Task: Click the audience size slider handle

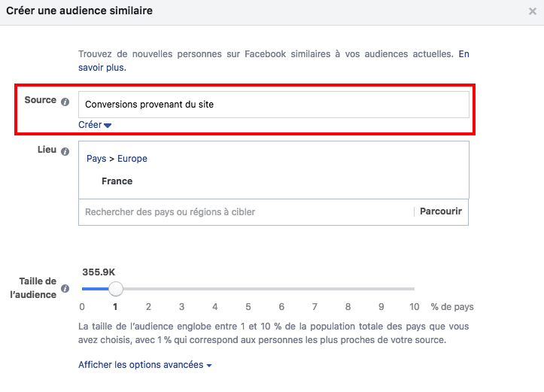Action: point(115,289)
